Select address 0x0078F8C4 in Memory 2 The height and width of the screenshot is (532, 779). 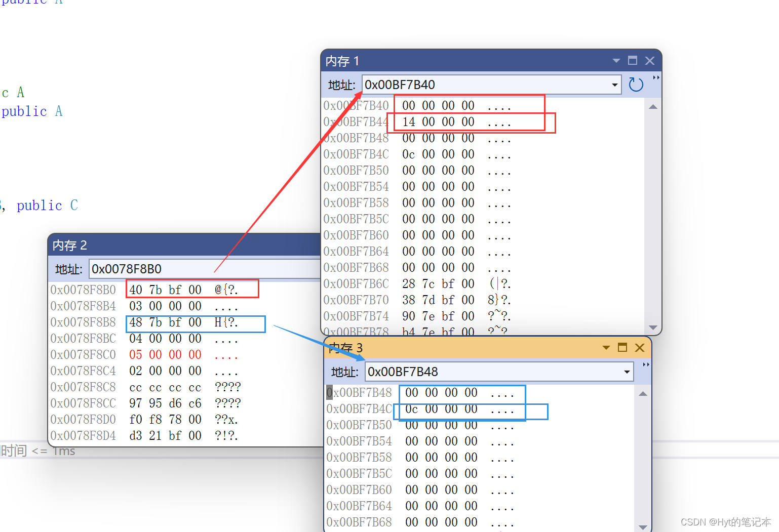pyautogui.click(x=83, y=371)
